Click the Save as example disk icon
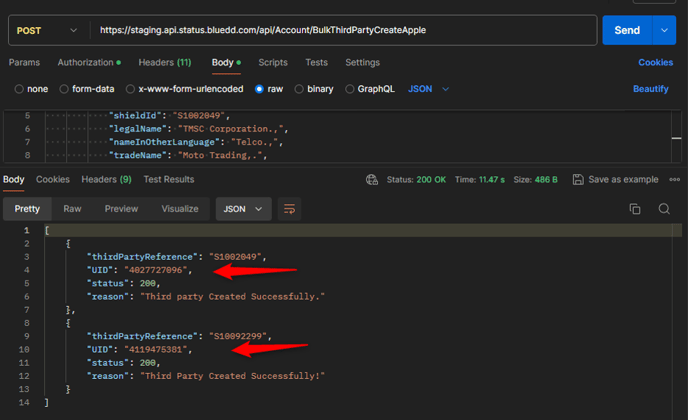The image size is (688, 420). (578, 180)
